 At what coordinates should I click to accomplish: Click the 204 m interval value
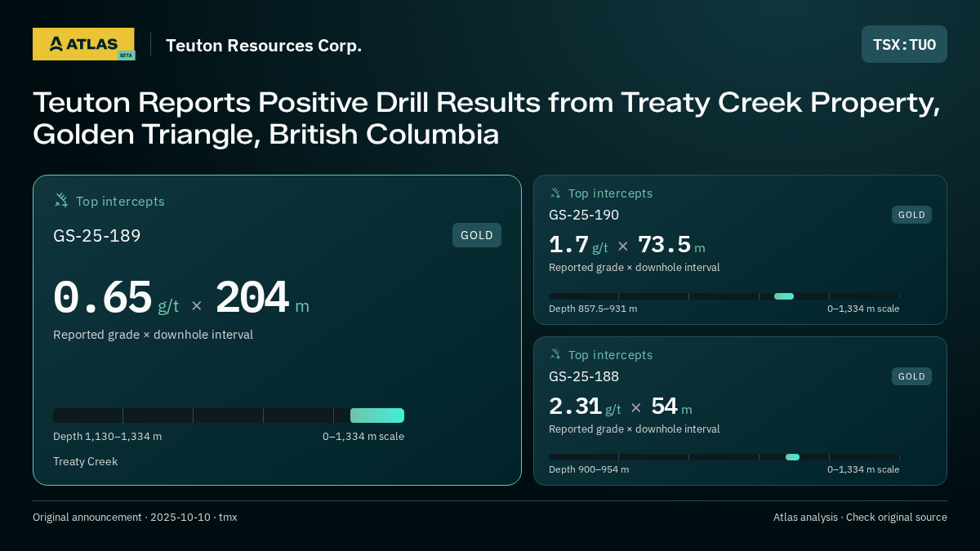pos(262,299)
